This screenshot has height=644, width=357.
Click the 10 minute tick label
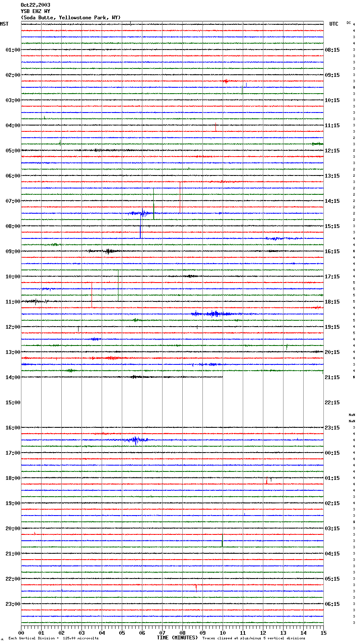tap(223, 633)
